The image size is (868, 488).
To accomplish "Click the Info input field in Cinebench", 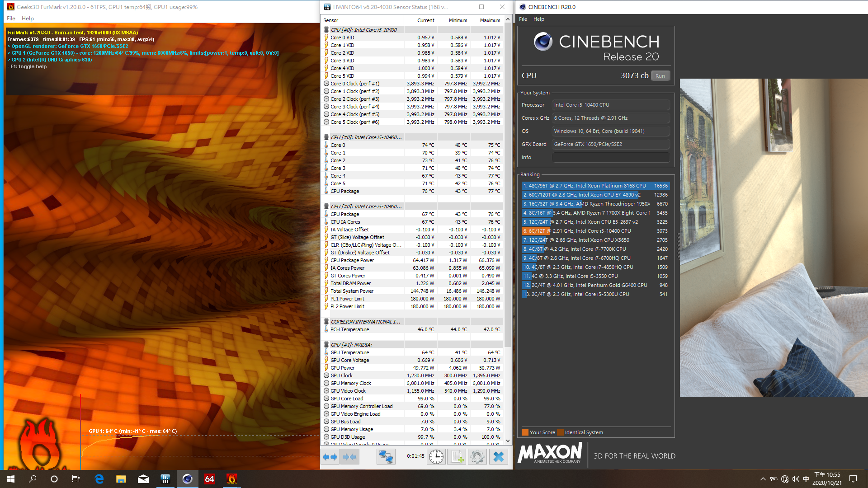I will (610, 157).
